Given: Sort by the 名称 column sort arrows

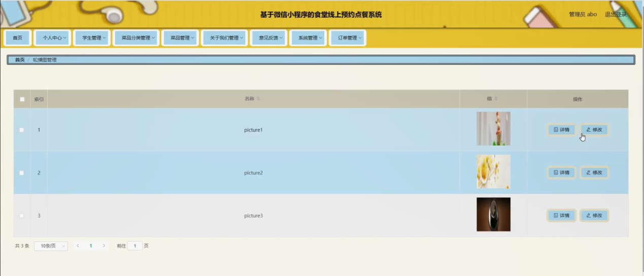Looking at the screenshot, I should [258, 99].
